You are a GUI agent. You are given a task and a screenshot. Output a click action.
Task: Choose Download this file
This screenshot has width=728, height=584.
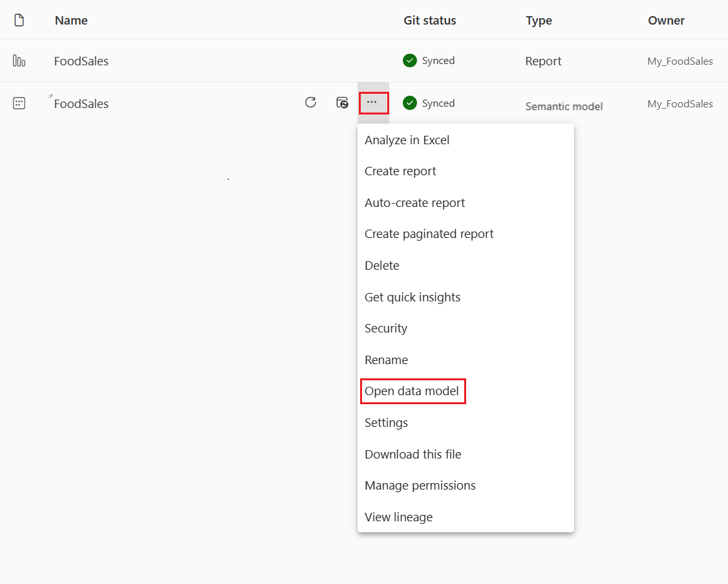(x=412, y=454)
